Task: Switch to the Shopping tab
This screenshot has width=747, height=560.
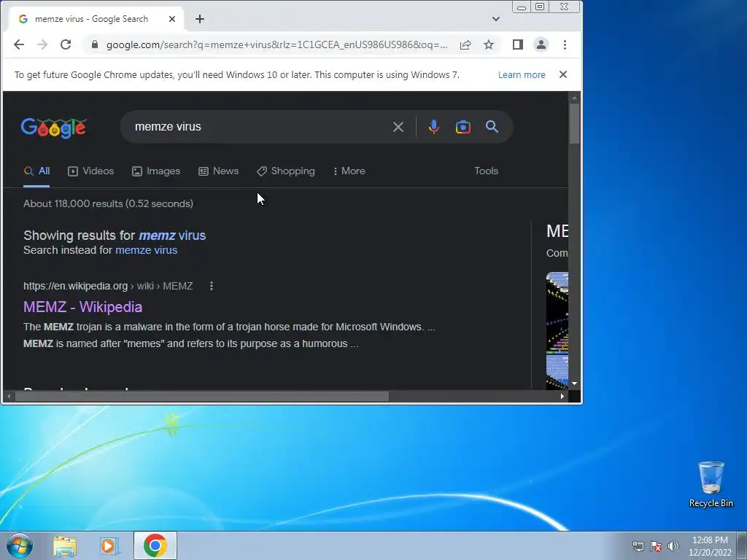Action: [x=286, y=171]
